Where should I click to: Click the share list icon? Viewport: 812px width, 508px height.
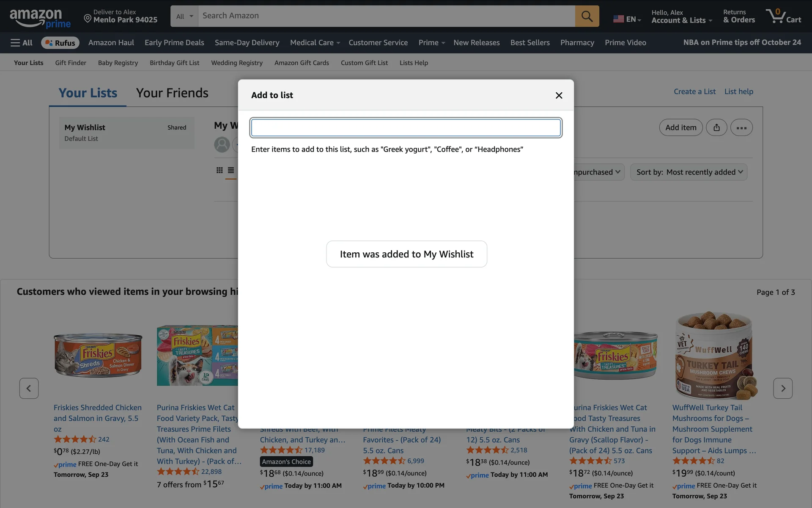click(x=716, y=127)
